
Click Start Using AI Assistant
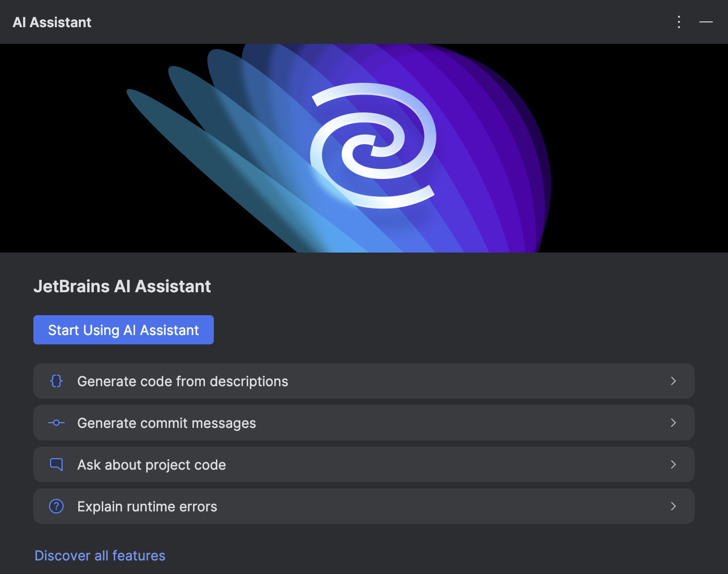click(123, 330)
